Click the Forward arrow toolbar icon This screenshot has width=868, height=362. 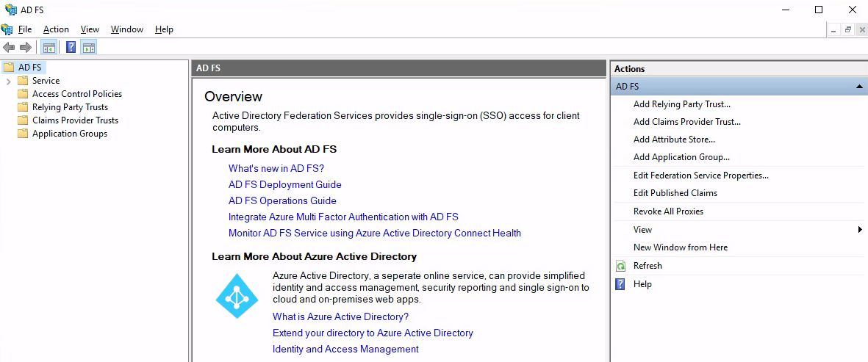click(x=26, y=48)
